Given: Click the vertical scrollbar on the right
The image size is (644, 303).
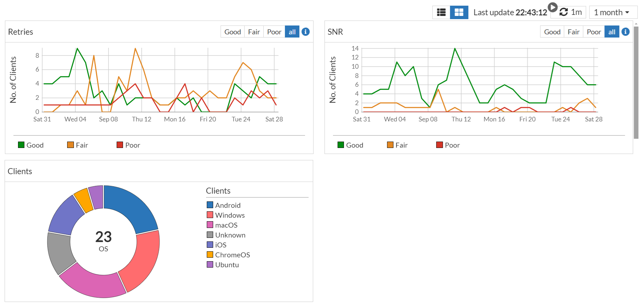Looking at the screenshot, I should pyautogui.click(x=636, y=81).
